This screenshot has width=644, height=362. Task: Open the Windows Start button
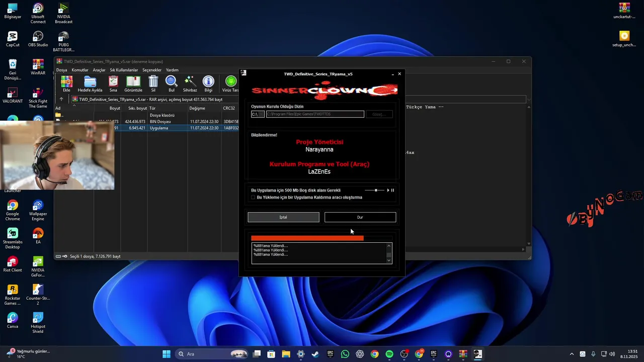(x=167, y=354)
